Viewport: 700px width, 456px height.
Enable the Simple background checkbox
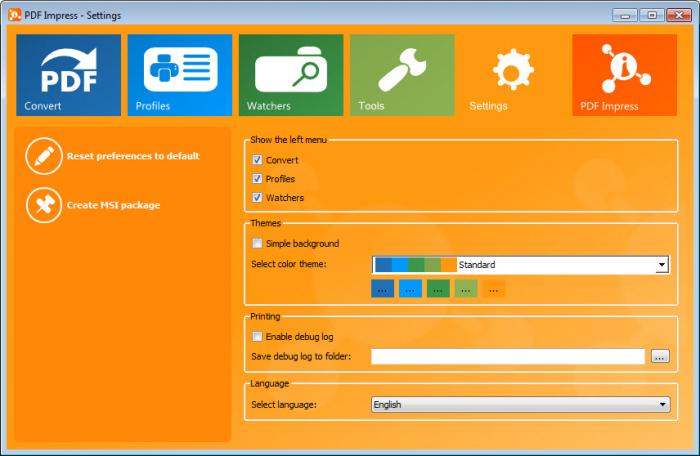tap(257, 243)
